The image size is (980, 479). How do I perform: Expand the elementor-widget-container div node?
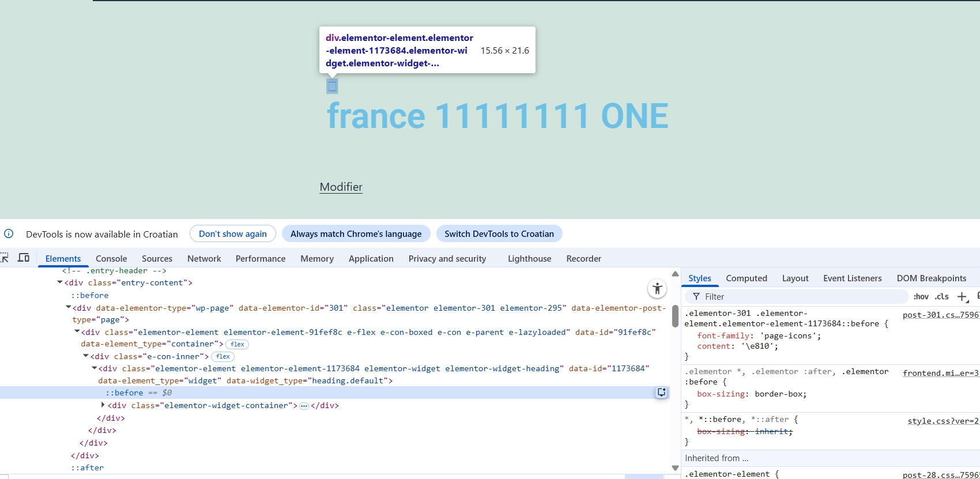(103, 405)
